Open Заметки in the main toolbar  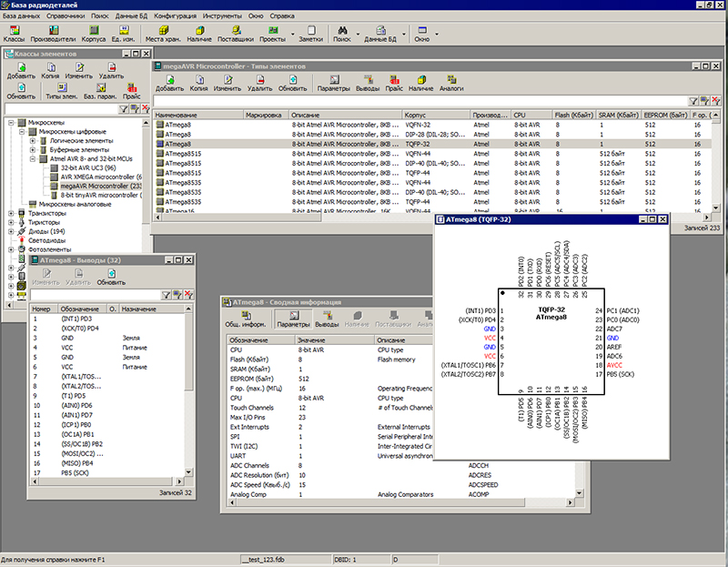pos(310,34)
